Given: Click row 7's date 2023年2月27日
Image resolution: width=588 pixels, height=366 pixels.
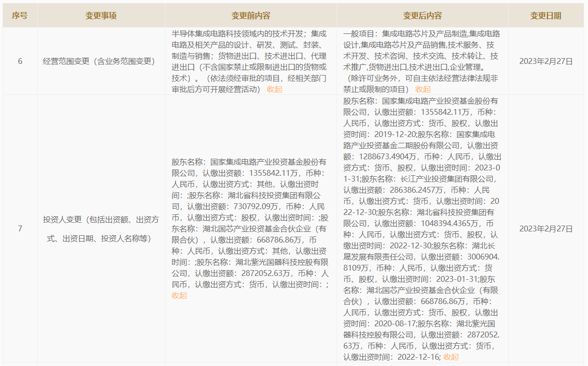Looking at the screenshot, I should click(x=545, y=229).
